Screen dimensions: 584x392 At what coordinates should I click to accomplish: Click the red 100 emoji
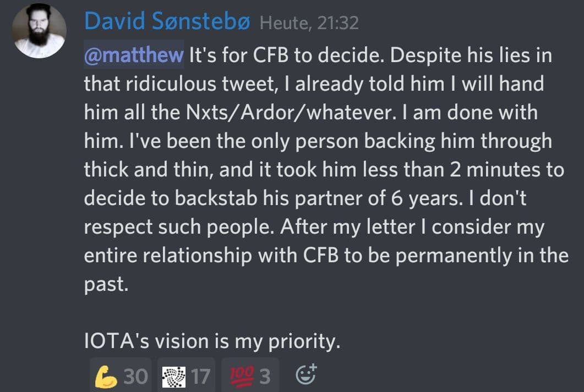(239, 377)
